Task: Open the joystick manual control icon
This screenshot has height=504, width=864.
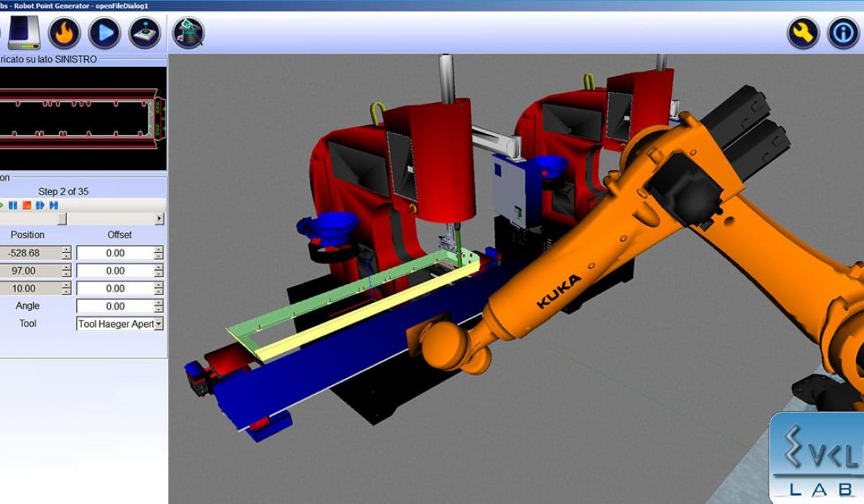Action: coord(145,32)
